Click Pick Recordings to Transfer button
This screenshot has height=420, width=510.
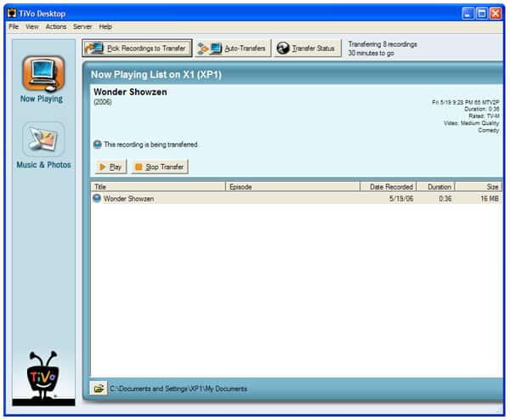136,48
